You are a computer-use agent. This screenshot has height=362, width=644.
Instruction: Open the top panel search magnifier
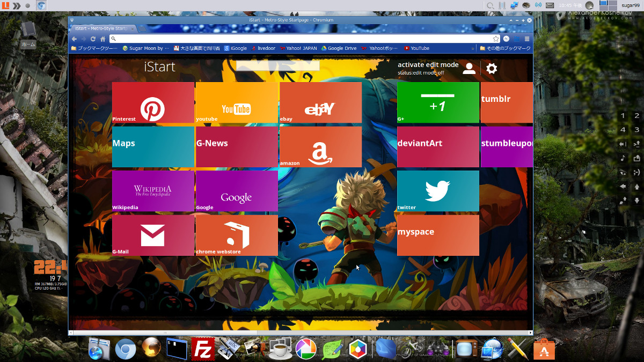click(x=490, y=5)
